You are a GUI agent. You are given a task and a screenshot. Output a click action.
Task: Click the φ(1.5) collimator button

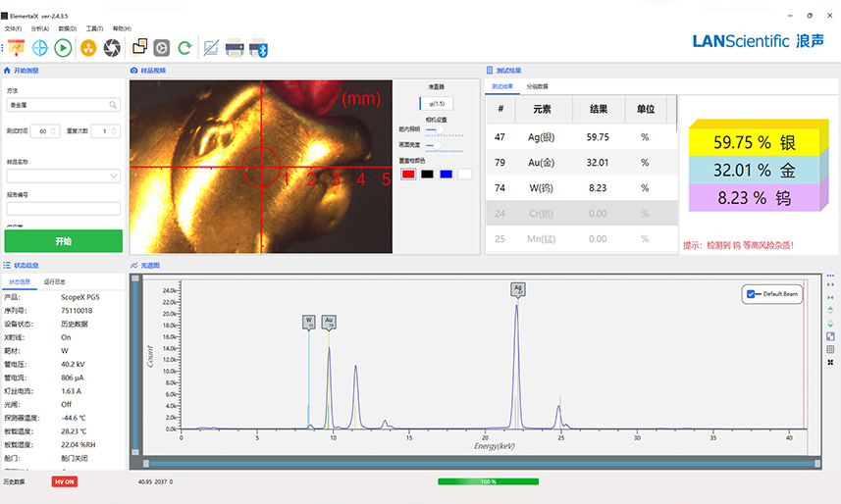(x=438, y=104)
